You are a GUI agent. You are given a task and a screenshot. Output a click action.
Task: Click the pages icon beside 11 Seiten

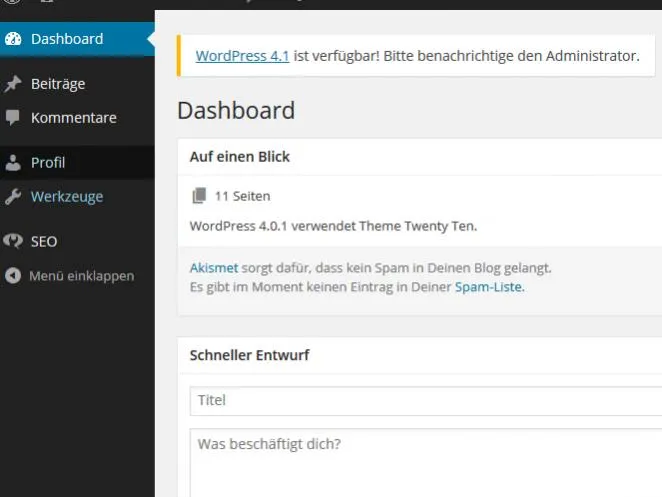(199, 196)
